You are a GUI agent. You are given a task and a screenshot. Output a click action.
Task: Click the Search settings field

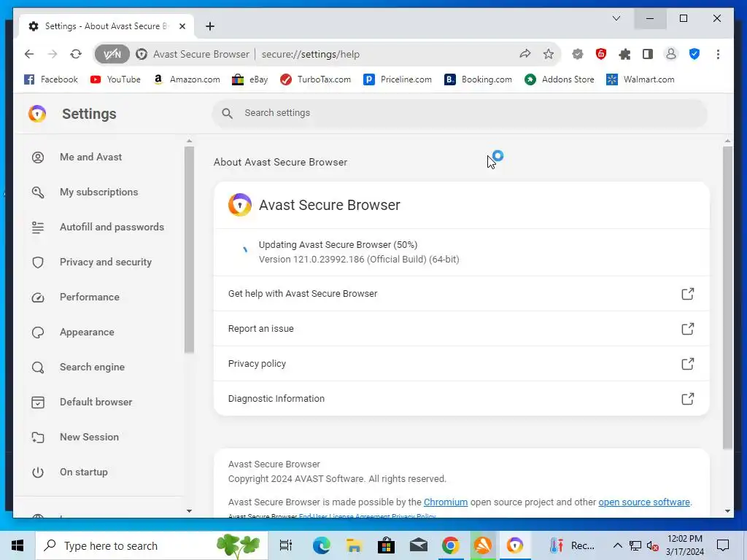460,113
